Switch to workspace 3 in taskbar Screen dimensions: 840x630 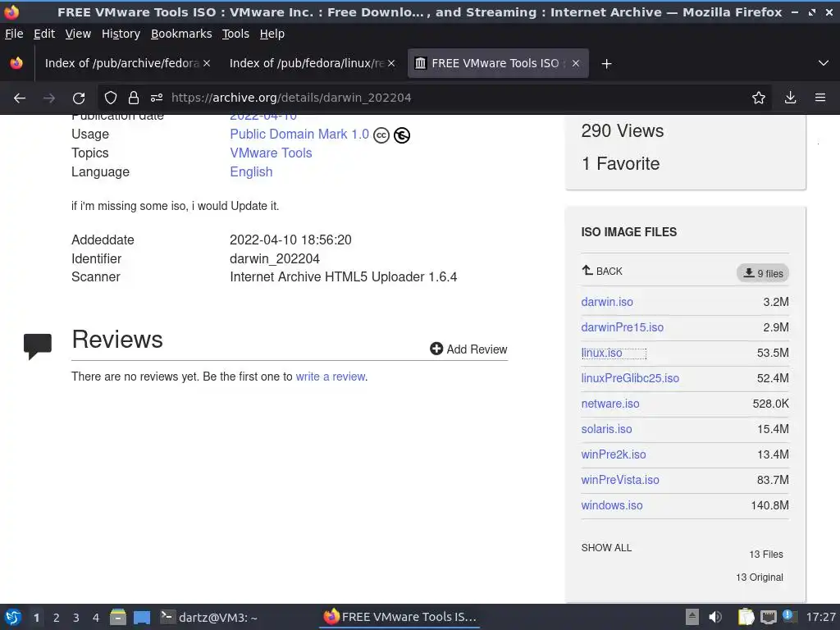76,618
